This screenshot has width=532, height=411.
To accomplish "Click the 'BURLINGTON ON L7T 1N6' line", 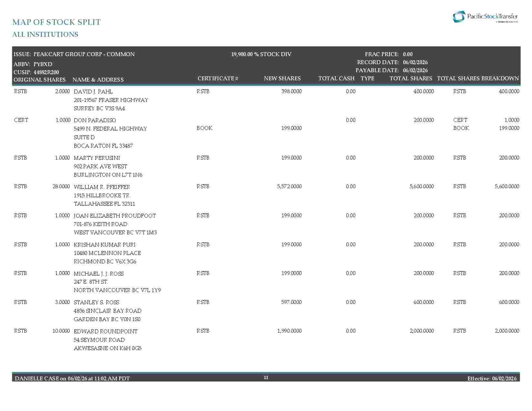I will click(108, 175).
